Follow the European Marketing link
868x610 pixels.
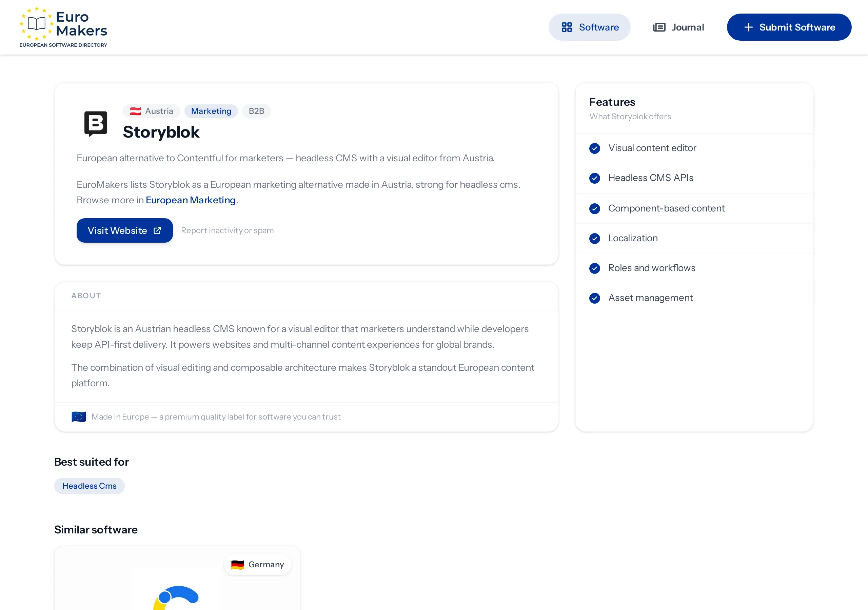point(191,200)
